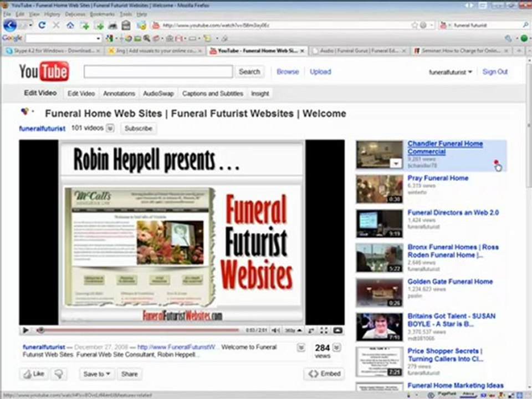Viewport: 532px width, 399px height.
Task: Select the Annotations editing tab
Action: (x=119, y=93)
